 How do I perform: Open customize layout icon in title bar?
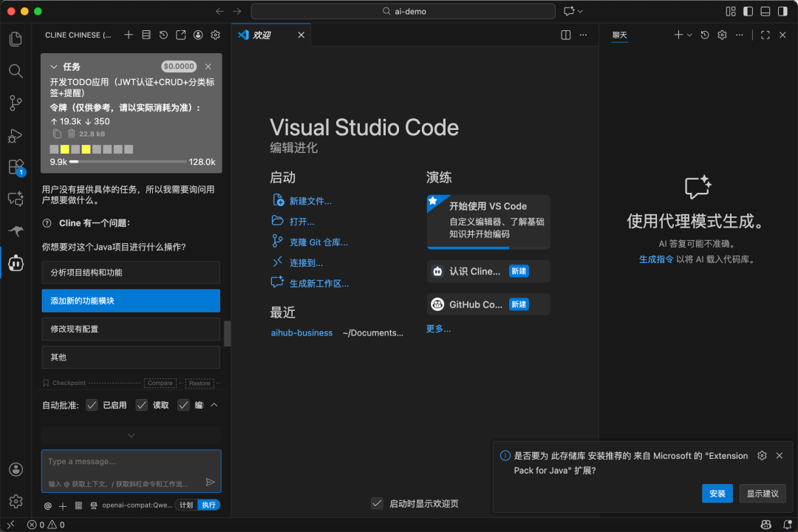point(730,11)
